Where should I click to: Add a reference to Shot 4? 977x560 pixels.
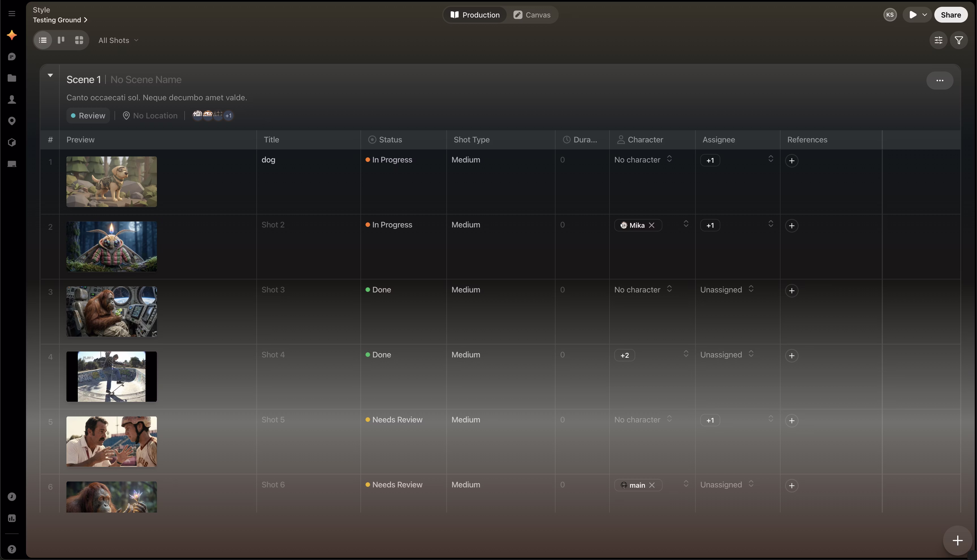coord(792,356)
